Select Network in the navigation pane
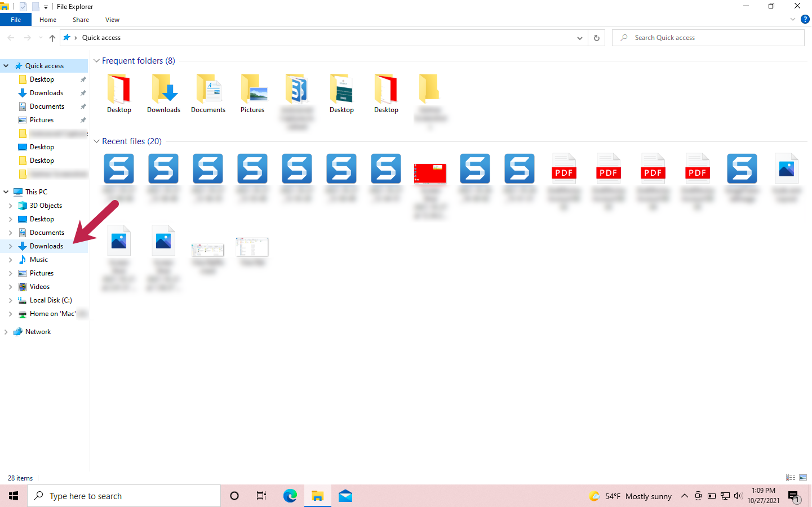Image resolution: width=812 pixels, height=507 pixels. pyautogui.click(x=38, y=332)
